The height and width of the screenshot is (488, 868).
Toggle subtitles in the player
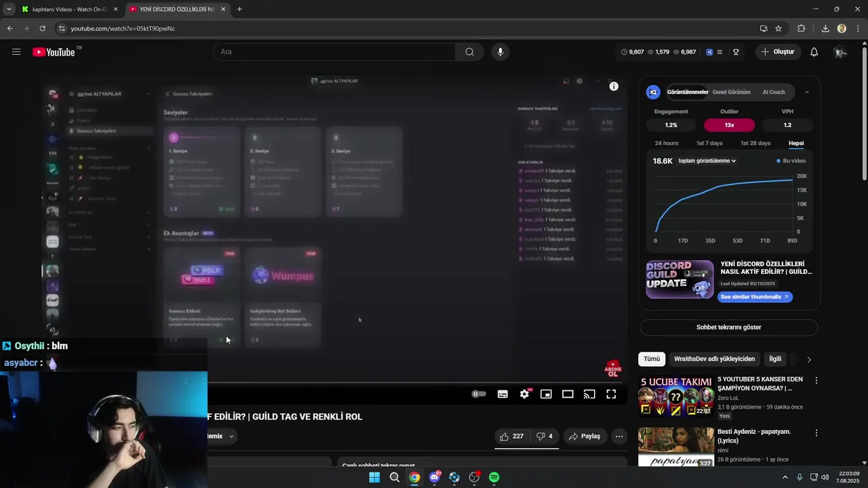502,394
